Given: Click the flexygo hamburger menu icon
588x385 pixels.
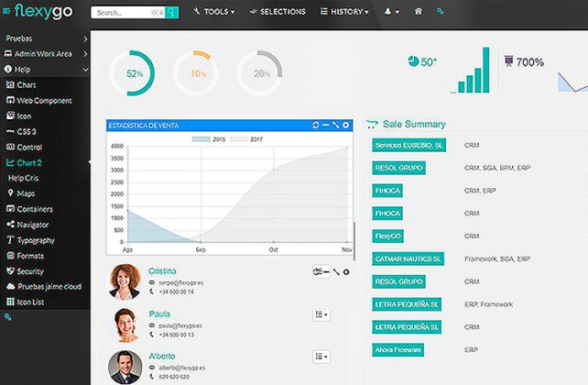Looking at the screenshot, I should click(9, 12).
